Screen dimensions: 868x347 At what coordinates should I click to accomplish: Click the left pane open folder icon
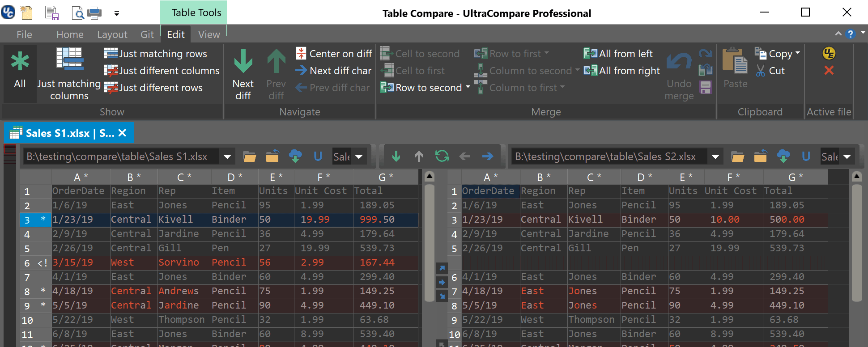(x=250, y=157)
